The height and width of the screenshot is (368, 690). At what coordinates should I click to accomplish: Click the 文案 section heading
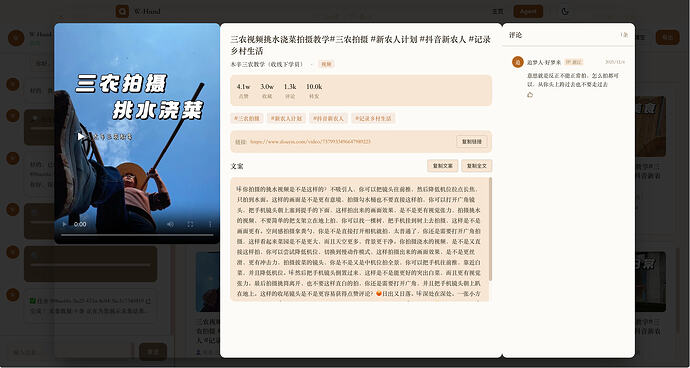point(237,166)
